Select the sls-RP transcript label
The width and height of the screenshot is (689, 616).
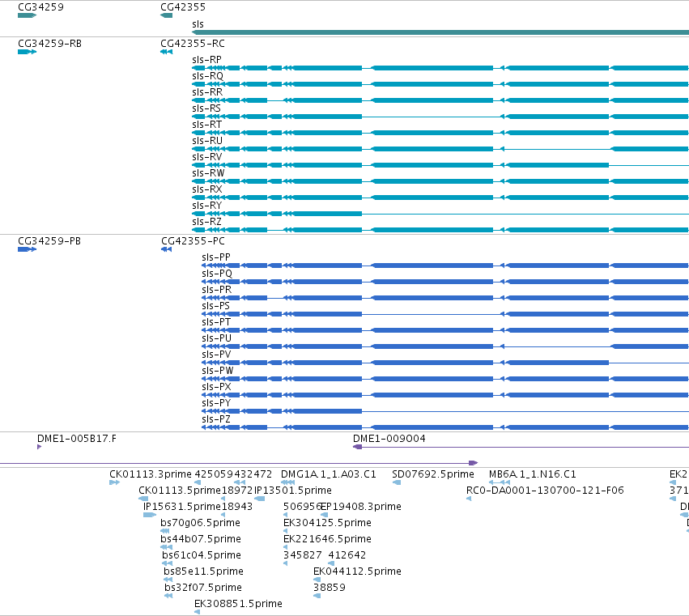[x=206, y=60]
